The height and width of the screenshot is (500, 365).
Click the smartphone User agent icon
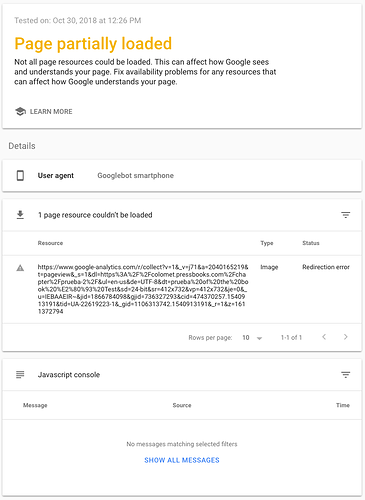(20, 175)
